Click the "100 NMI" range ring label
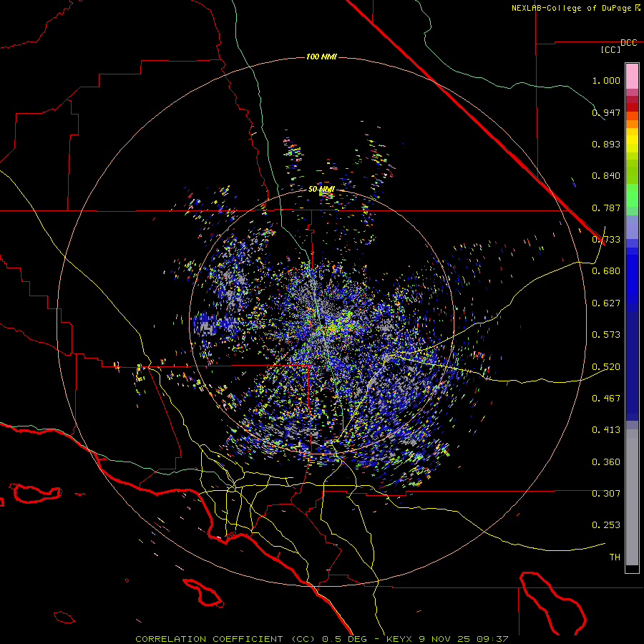This screenshot has height=644, width=644. click(321, 57)
